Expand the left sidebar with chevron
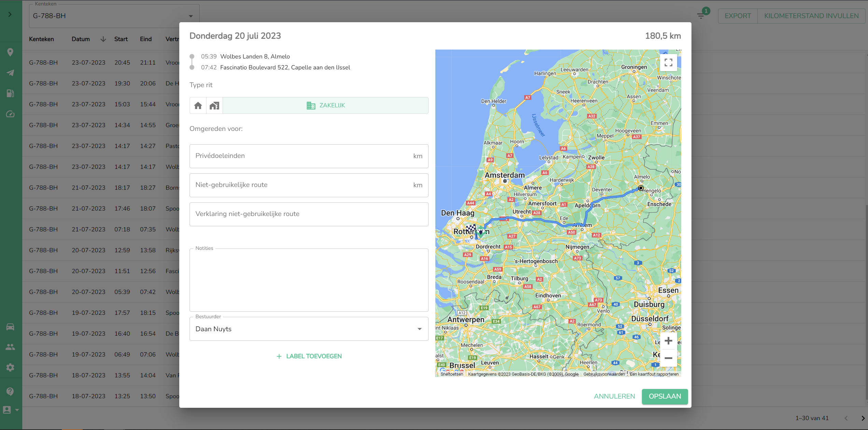This screenshot has width=868, height=430. coord(10,14)
